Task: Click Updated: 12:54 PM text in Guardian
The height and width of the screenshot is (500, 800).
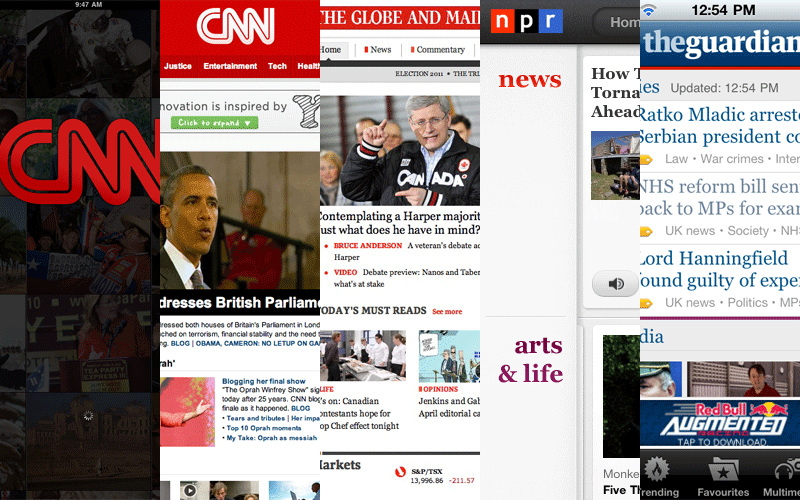Action: pyautogui.click(x=724, y=88)
